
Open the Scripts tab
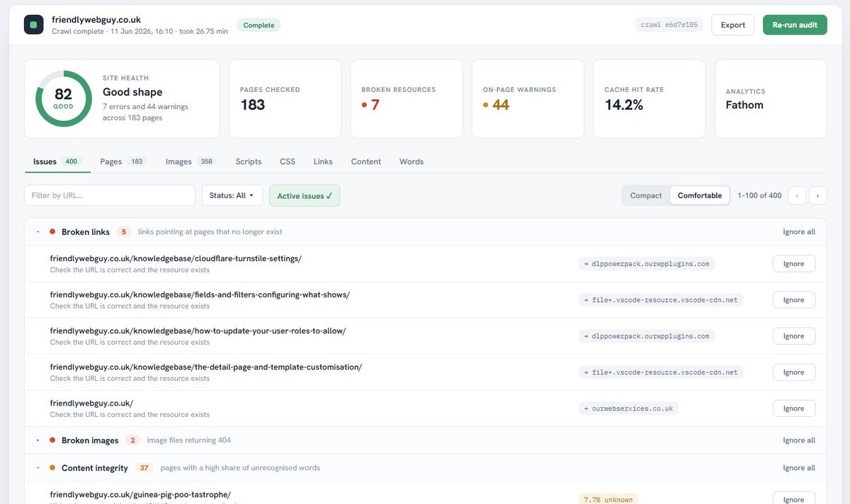pyautogui.click(x=249, y=161)
